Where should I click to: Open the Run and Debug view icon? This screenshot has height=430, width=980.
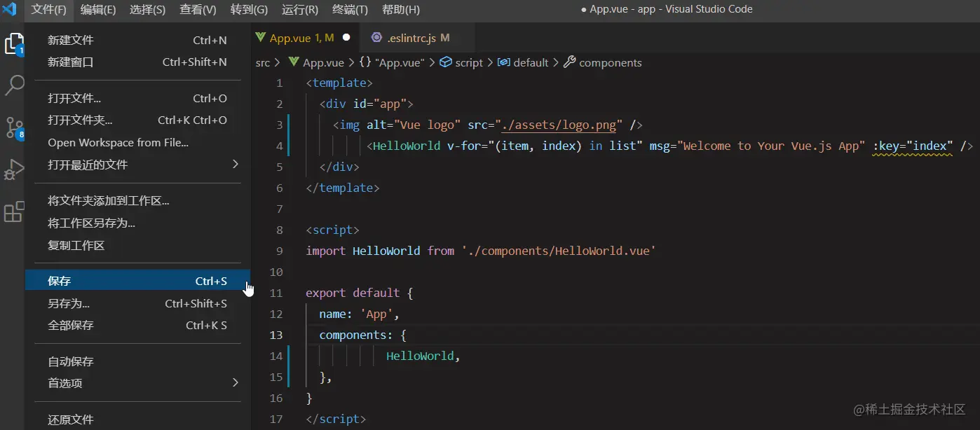point(14,169)
